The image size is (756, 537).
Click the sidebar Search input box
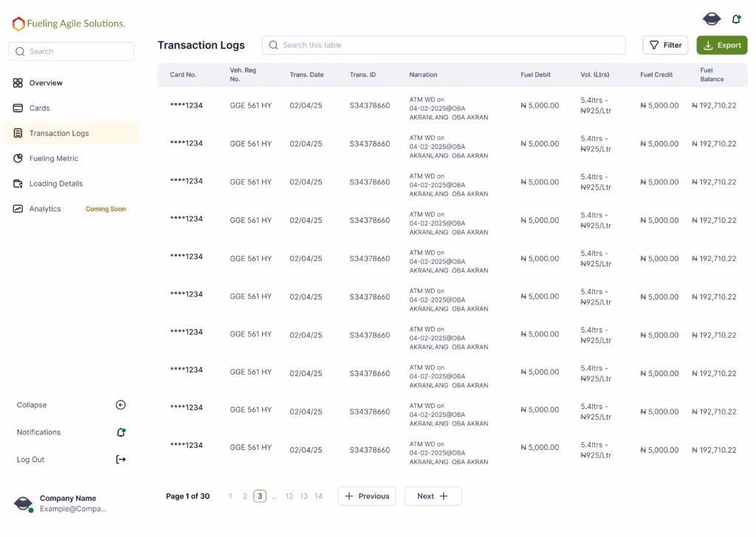tap(72, 52)
